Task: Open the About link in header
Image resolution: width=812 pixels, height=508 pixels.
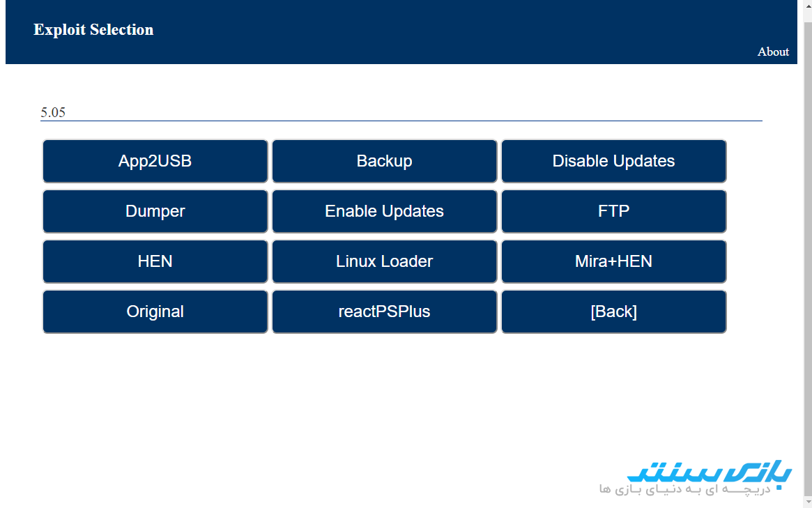Action: pos(773,52)
